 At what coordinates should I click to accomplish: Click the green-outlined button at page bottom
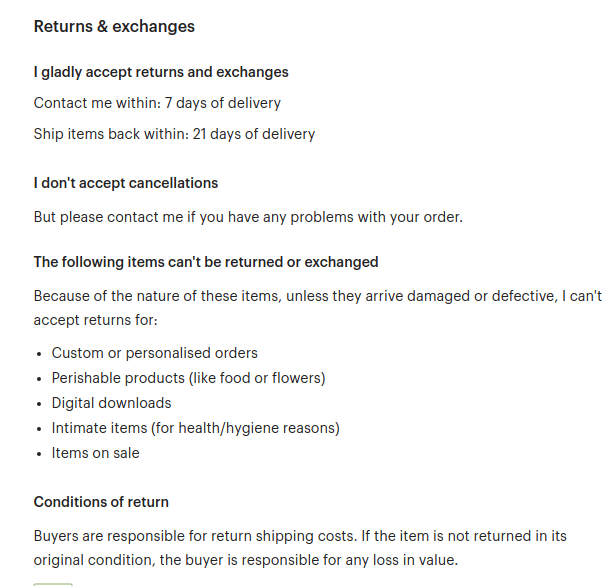(53, 584)
